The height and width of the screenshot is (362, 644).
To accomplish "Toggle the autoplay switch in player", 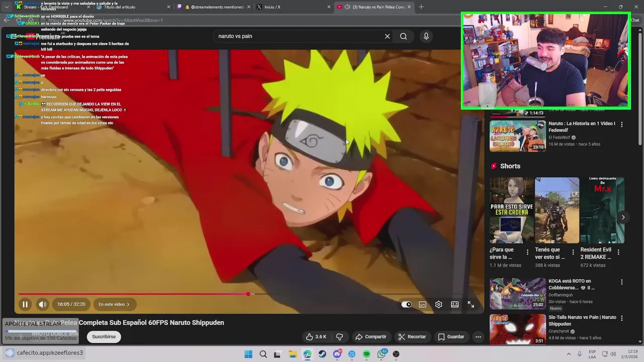I will (407, 304).
